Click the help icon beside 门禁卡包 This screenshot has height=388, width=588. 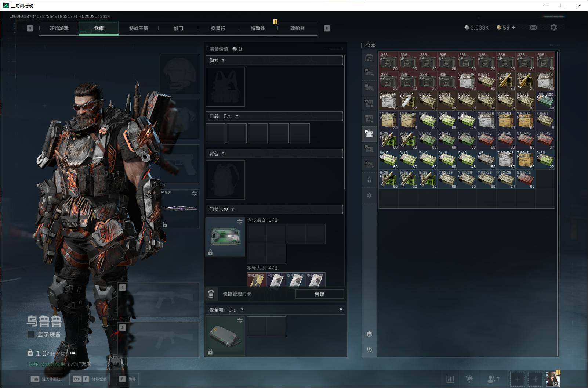(233, 209)
